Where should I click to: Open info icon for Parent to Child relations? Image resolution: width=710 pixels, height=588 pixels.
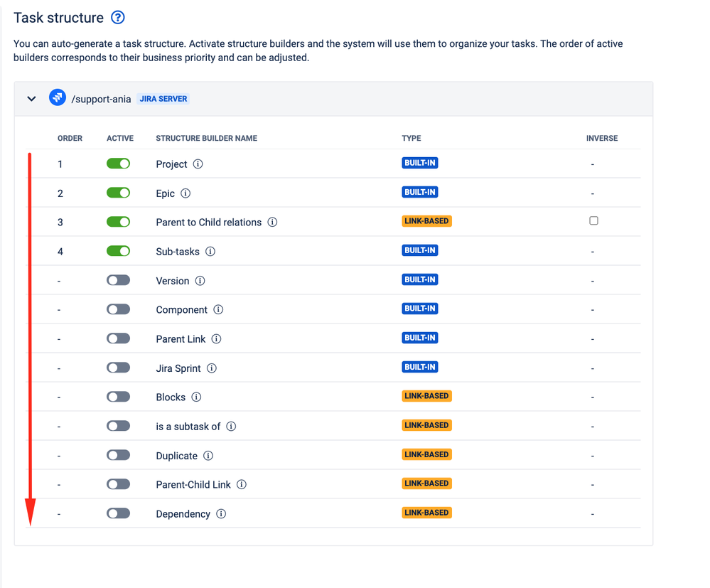click(x=272, y=222)
